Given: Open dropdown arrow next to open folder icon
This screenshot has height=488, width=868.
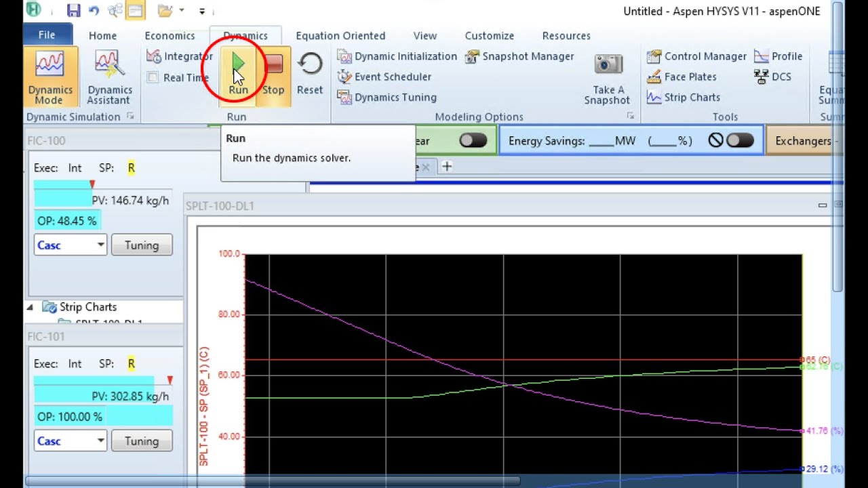Looking at the screenshot, I should click(182, 10).
